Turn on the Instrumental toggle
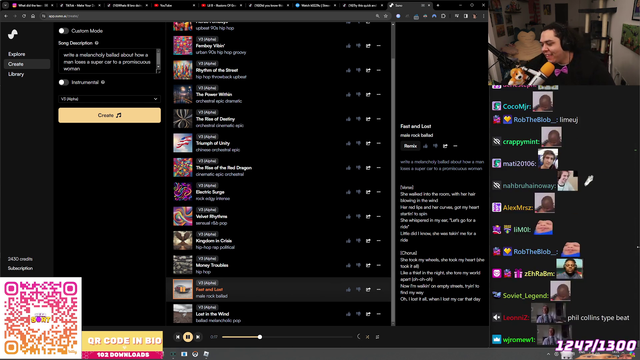This screenshot has height=360, width=640. 63,82
